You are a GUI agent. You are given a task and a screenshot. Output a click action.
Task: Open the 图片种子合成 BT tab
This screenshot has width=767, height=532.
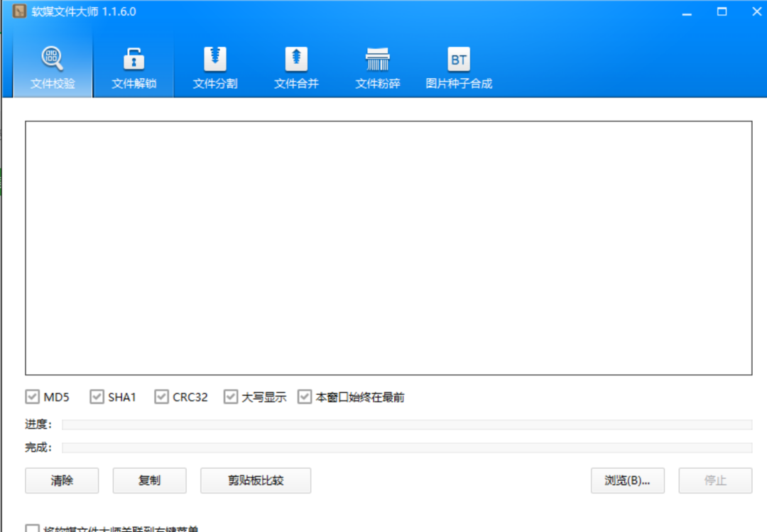(459, 67)
